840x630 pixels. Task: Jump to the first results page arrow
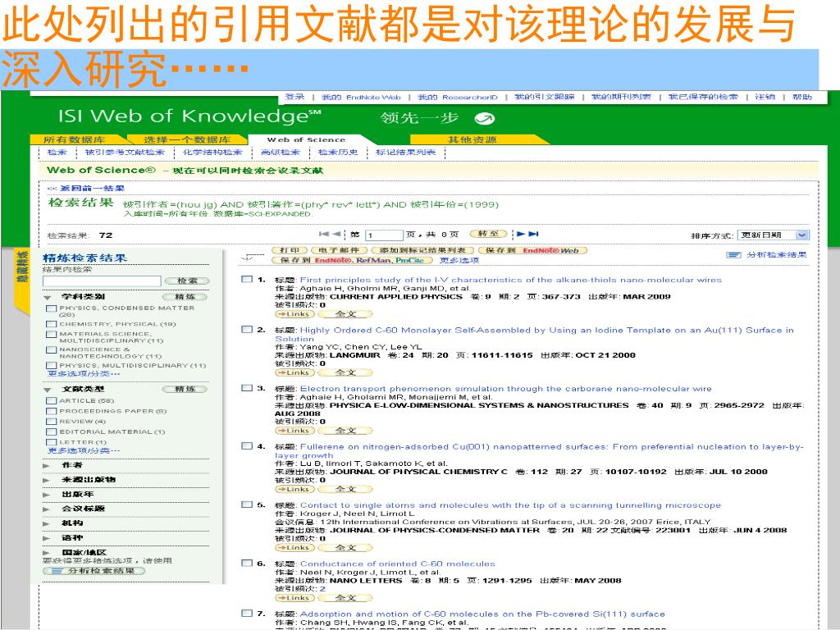click(323, 234)
